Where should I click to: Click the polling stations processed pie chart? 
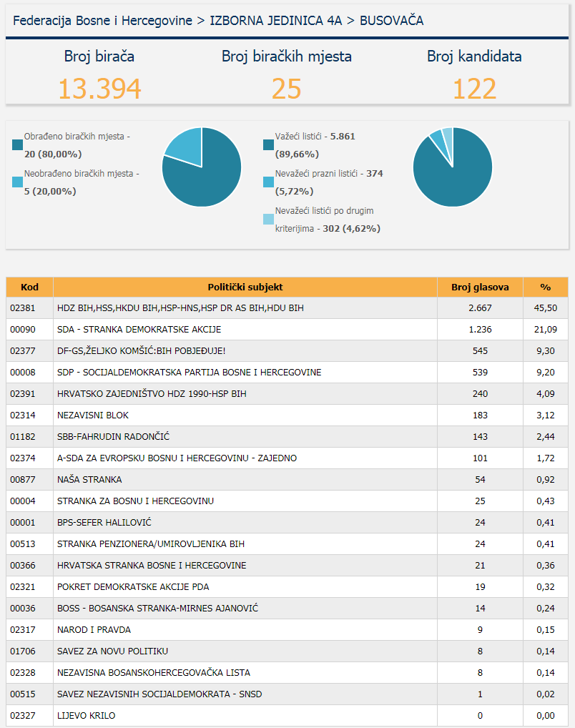pos(202,167)
